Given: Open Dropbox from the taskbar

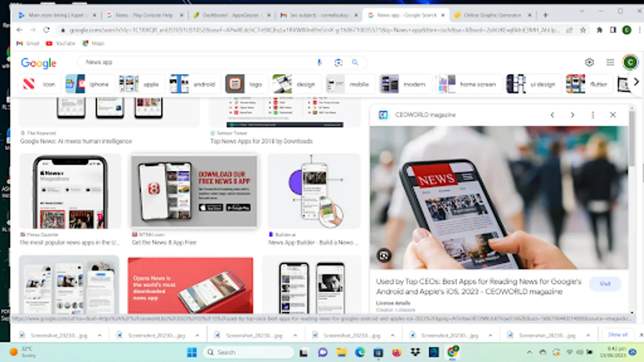Looking at the screenshot, I should (x=415, y=352).
